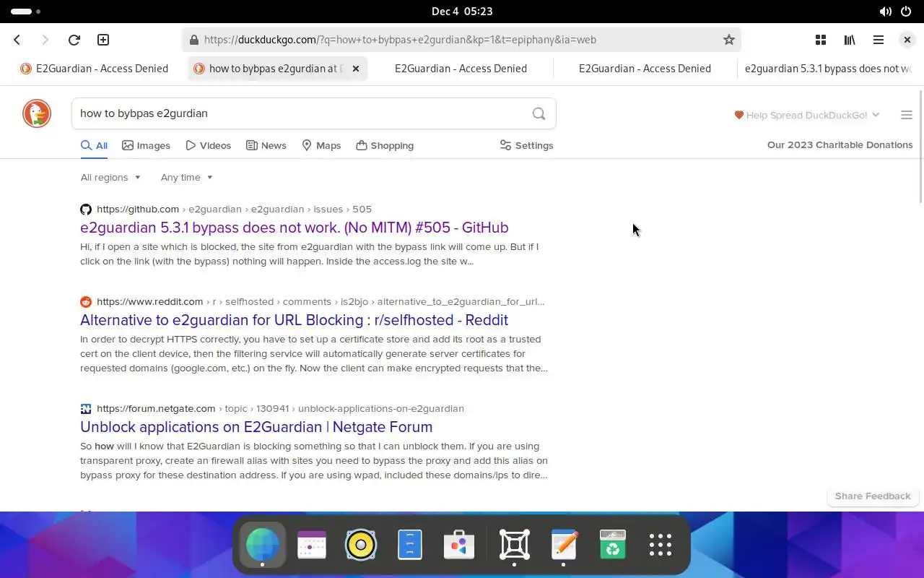This screenshot has width=924, height=578.
Task: Select the News search category
Action: 266,146
